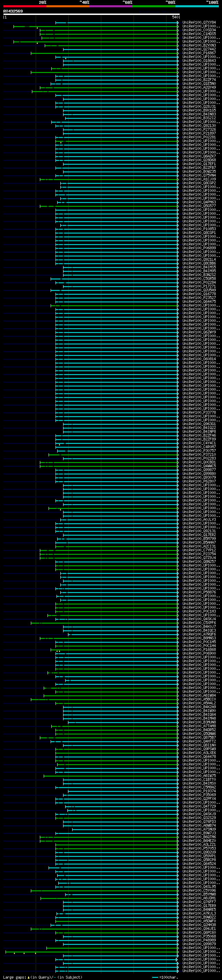Open hit UniRef100_Q7XY84
The height and width of the screenshot is (980, 222).
(199, 23)
